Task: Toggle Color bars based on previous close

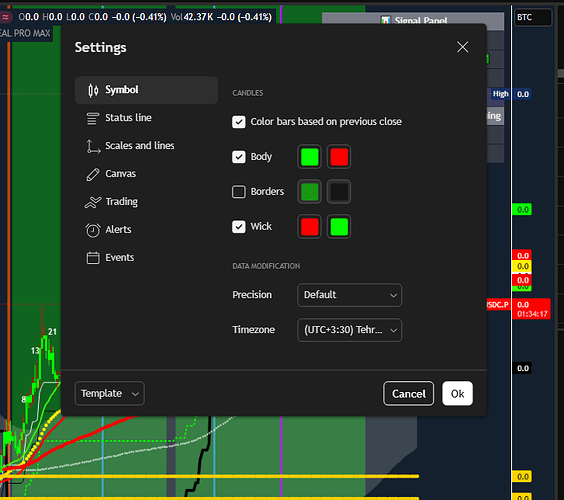Action: point(239,122)
